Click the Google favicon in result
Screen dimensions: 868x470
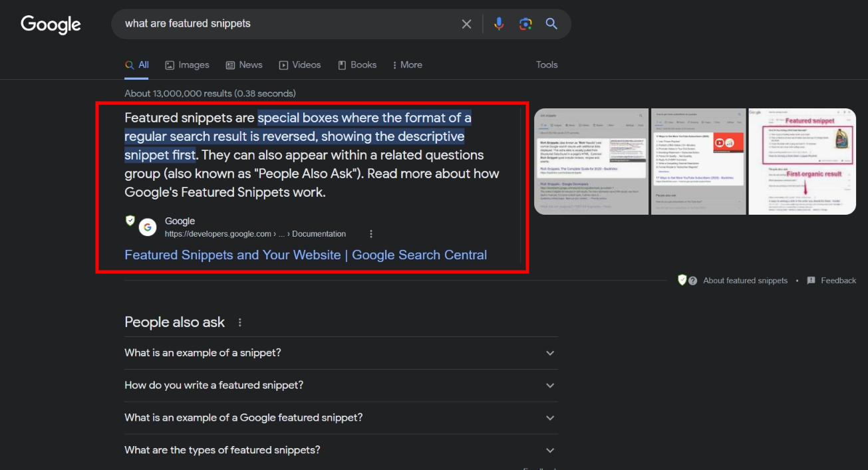pyautogui.click(x=148, y=227)
